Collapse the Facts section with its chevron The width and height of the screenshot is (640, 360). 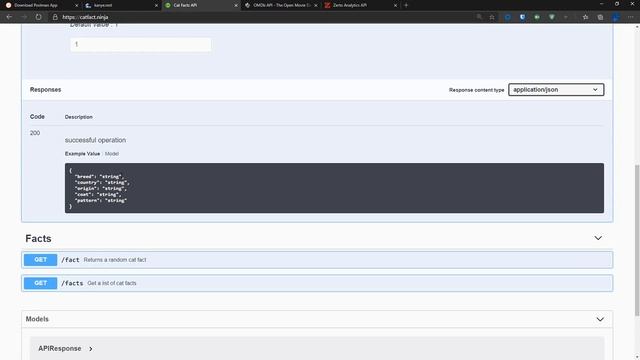point(598,238)
